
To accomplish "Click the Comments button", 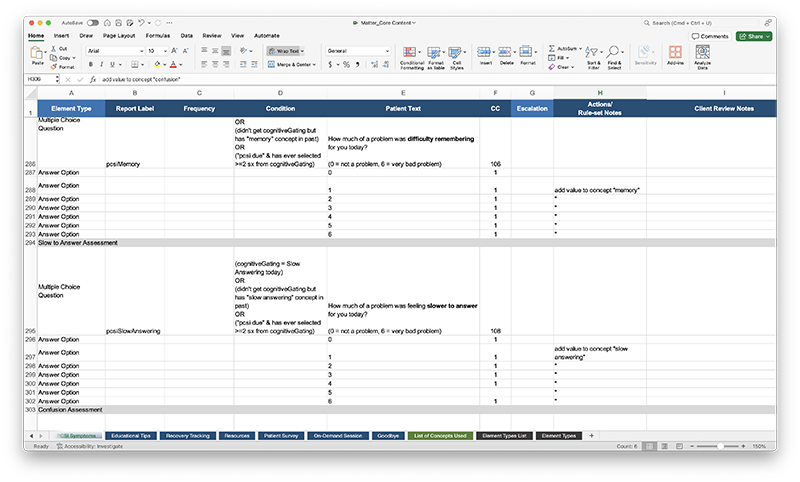I will [710, 36].
